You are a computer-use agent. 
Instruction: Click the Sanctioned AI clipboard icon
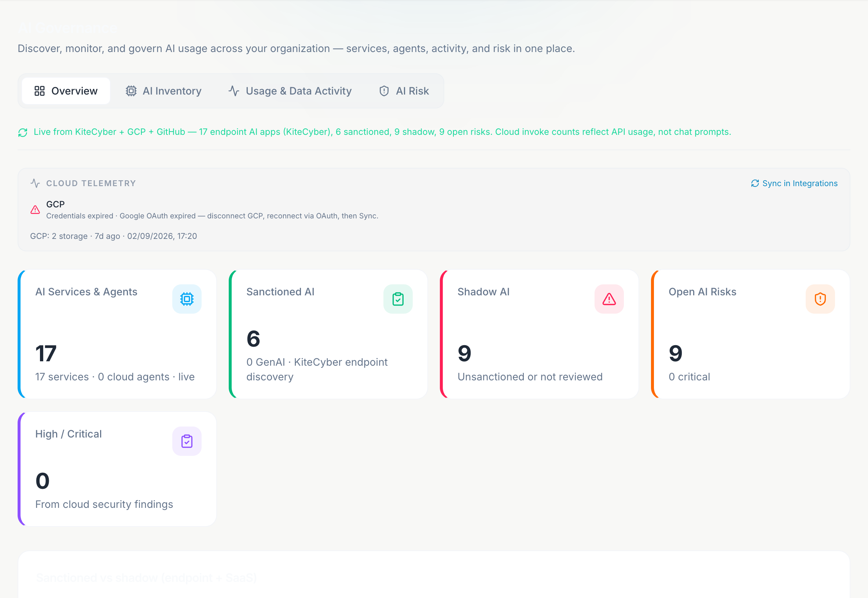(398, 299)
